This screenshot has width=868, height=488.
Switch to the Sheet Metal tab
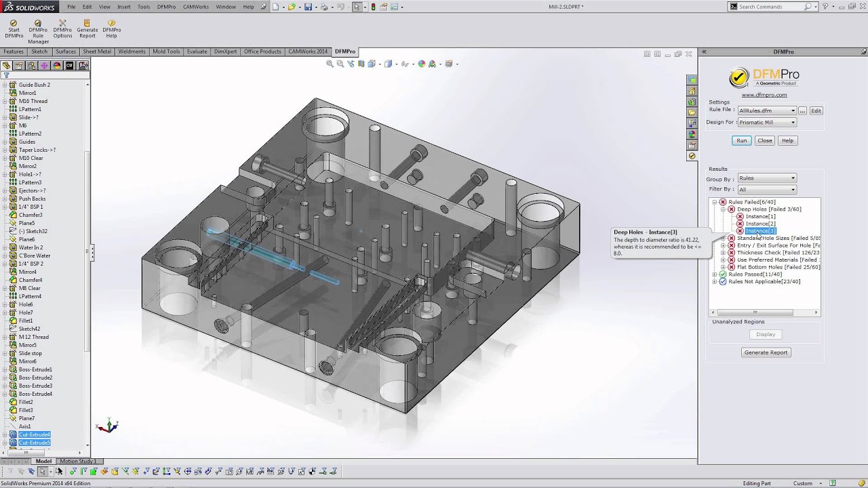coord(97,52)
